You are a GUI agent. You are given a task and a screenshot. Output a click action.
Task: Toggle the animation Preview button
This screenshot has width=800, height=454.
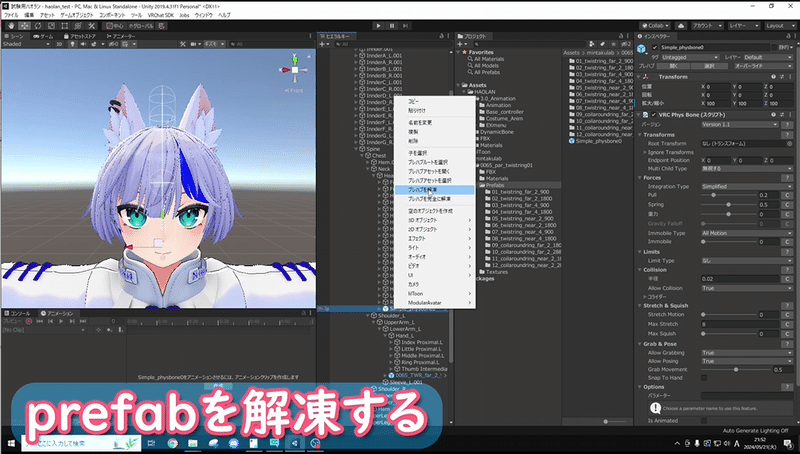(x=12, y=321)
